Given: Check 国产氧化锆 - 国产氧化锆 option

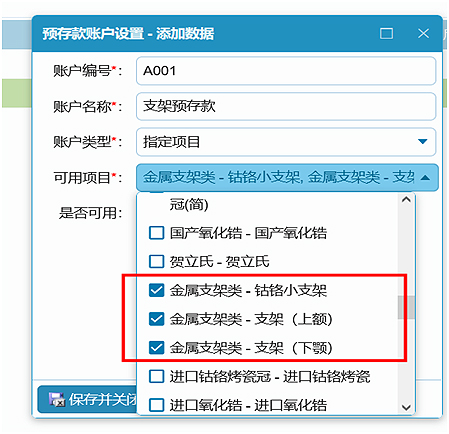Looking at the screenshot, I should [x=156, y=233].
